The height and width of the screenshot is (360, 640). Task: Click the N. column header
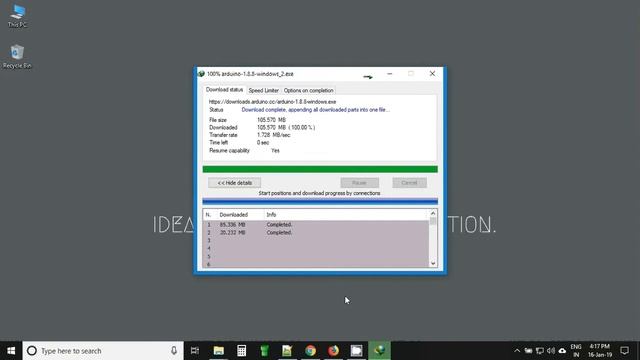pos(209,215)
